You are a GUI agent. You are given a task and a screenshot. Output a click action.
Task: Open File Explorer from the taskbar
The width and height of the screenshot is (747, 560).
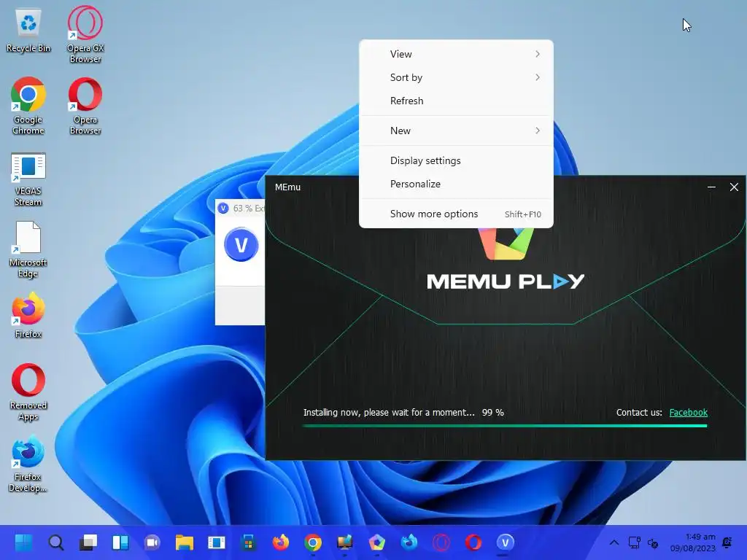click(185, 542)
